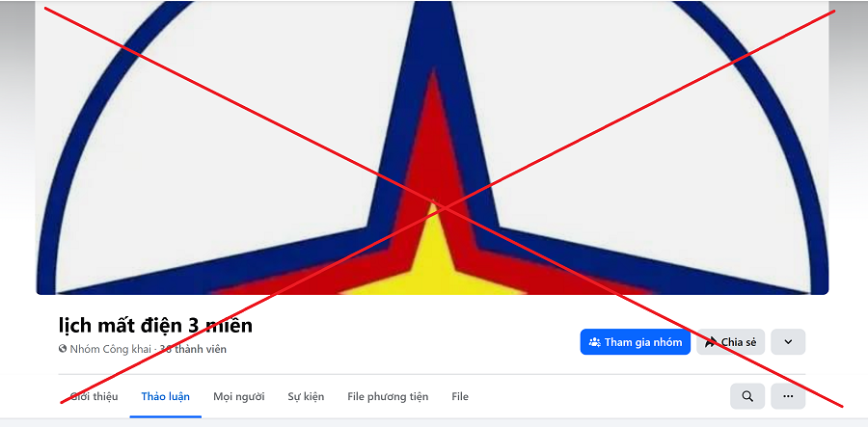The height and width of the screenshot is (427, 868).
Task: Select the File tab
Action: pyautogui.click(x=460, y=396)
